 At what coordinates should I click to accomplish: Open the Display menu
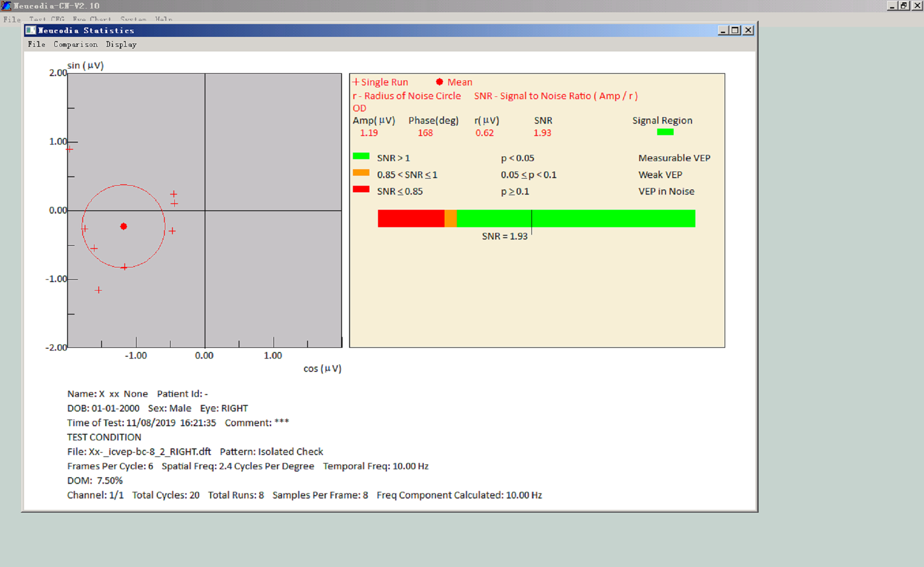(x=121, y=44)
